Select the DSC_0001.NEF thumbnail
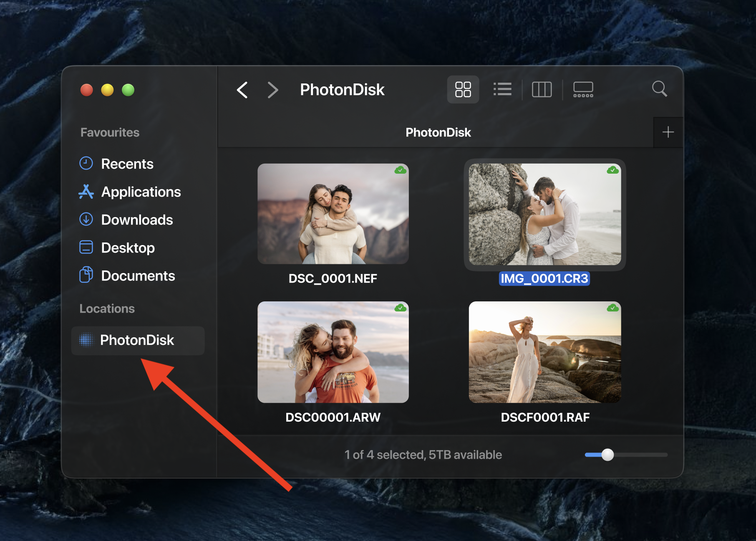Image resolution: width=756 pixels, height=541 pixels. pyautogui.click(x=333, y=214)
